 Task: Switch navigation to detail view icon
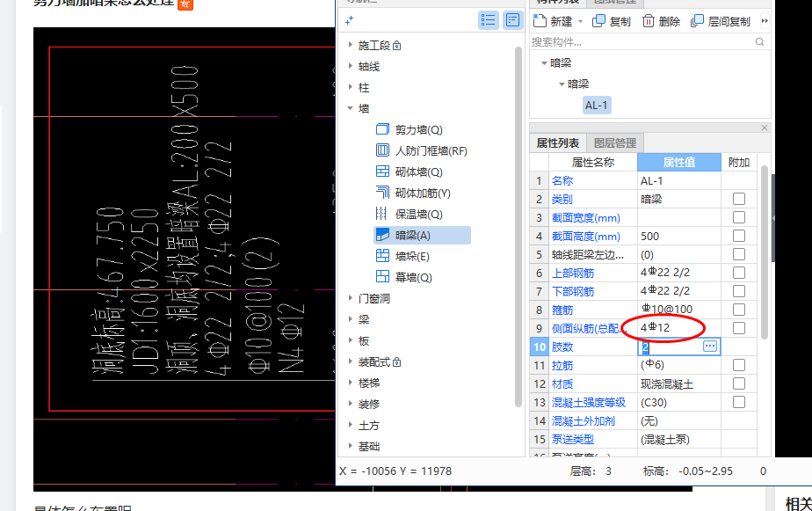[512, 20]
